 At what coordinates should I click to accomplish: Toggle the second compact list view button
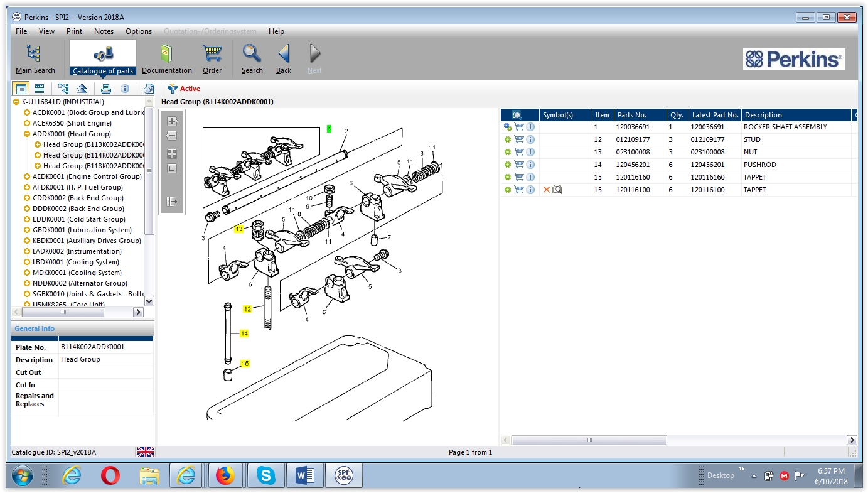coord(40,89)
